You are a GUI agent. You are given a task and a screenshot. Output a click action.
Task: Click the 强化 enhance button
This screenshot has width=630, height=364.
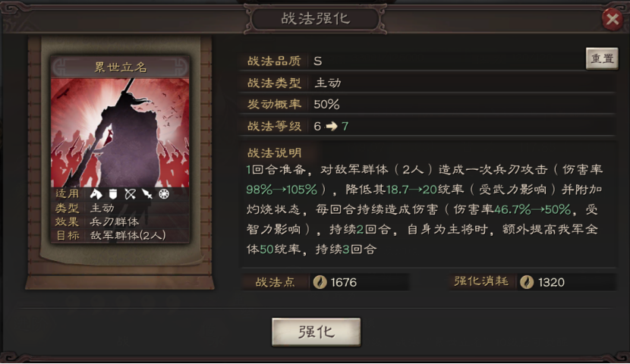(x=317, y=332)
